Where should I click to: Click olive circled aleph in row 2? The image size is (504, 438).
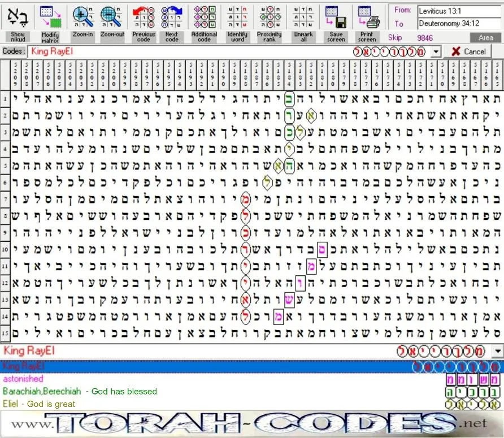pos(311,115)
